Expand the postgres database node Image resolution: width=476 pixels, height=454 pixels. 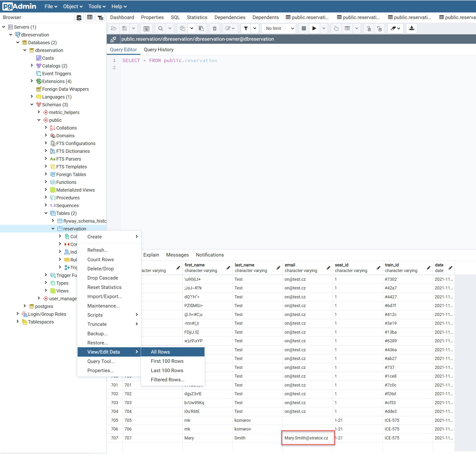pyautogui.click(x=25, y=306)
